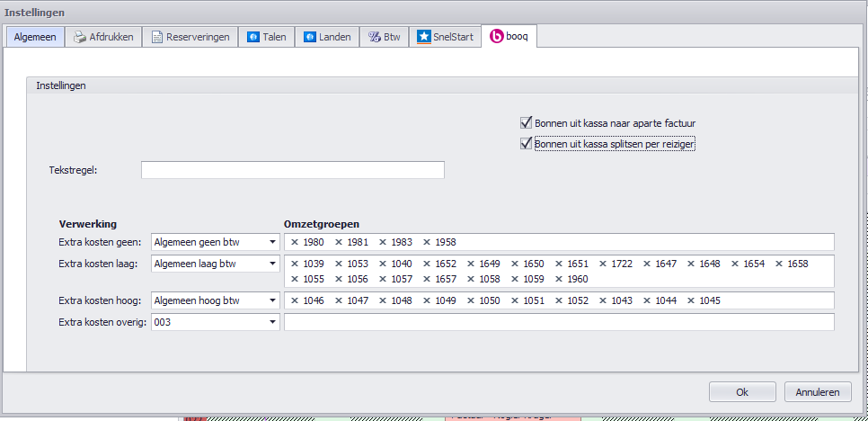Remove omzetgroep 1046 tag
The image size is (868, 421).
pyautogui.click(x=295, y=300)
